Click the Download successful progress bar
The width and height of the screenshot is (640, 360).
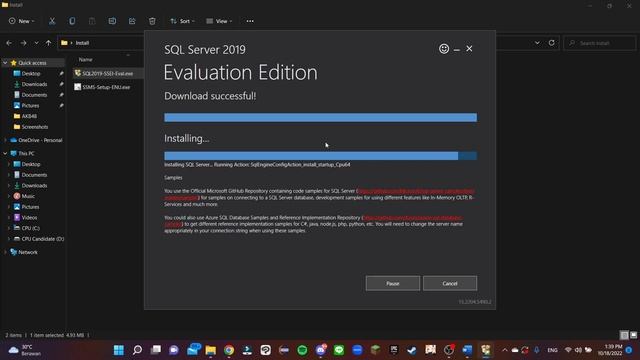click(x=320, y=118)
